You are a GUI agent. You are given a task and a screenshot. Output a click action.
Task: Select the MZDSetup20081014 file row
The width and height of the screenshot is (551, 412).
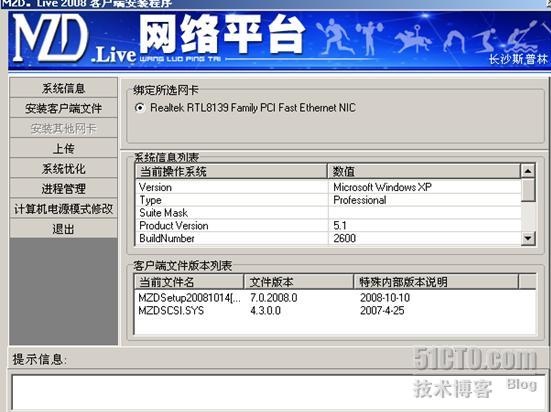[336, 298]
